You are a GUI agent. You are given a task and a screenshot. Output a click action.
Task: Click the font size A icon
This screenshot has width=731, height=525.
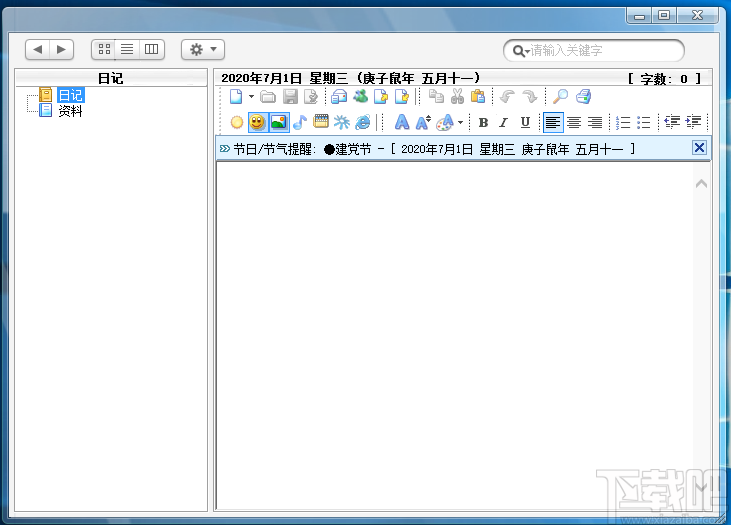pos(423,123)
